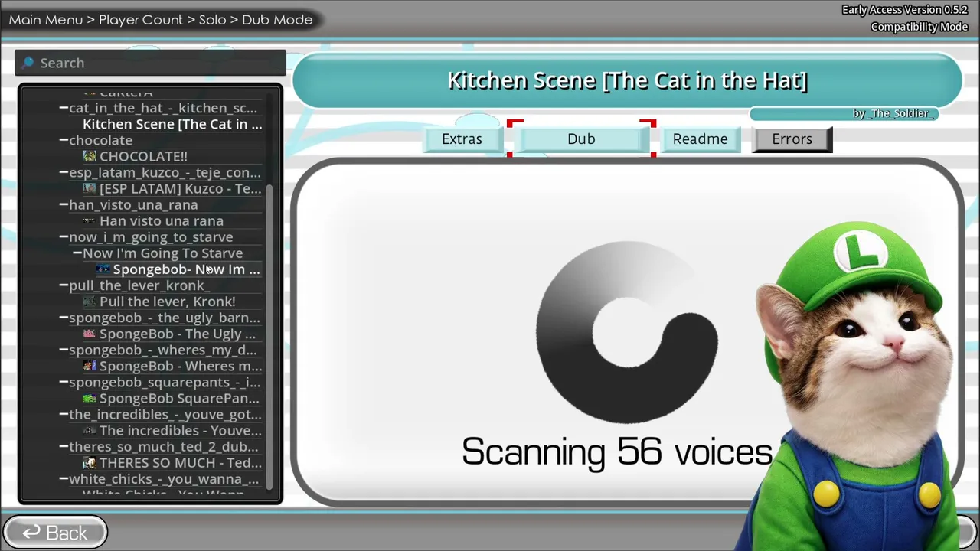Click the 'Compatibility Mode' label
The width and height of the screenshot is (980, 551).
(920, 27)
